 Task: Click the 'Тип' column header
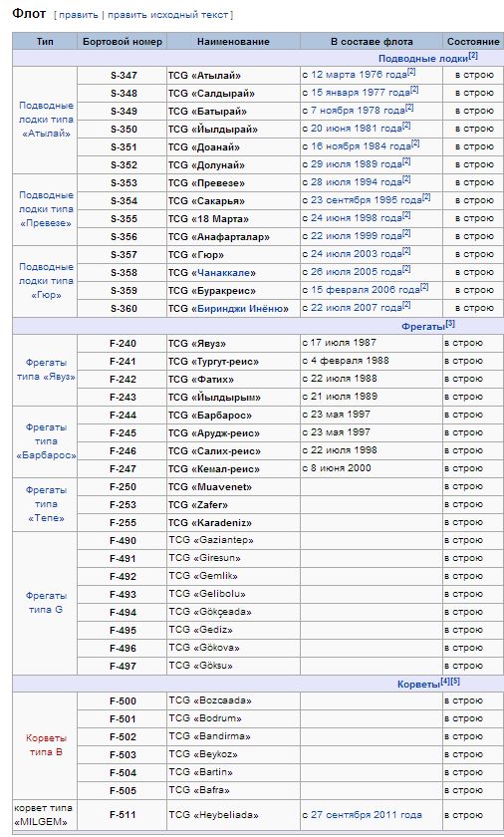[46, 42]
